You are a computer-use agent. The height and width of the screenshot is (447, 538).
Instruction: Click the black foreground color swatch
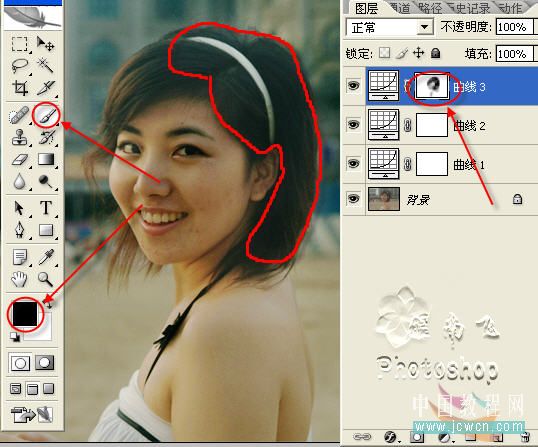pyautogui.click(x=25, y=314)
